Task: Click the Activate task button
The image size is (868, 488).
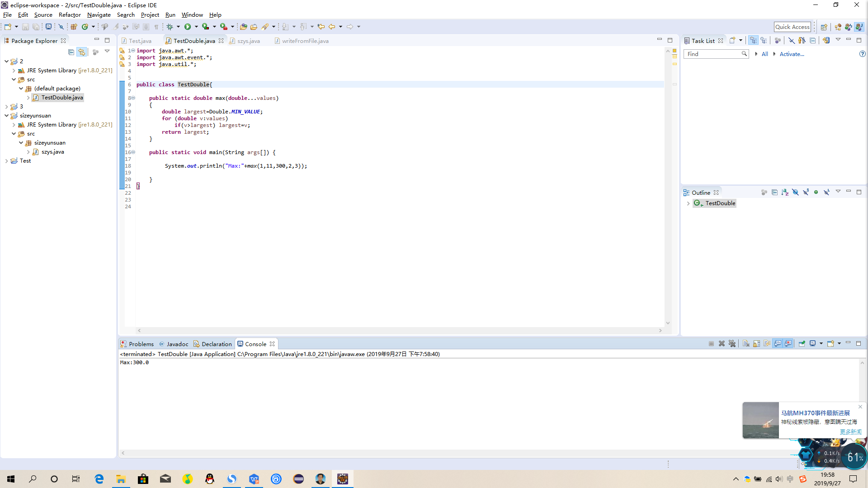Action: (792, 54)
